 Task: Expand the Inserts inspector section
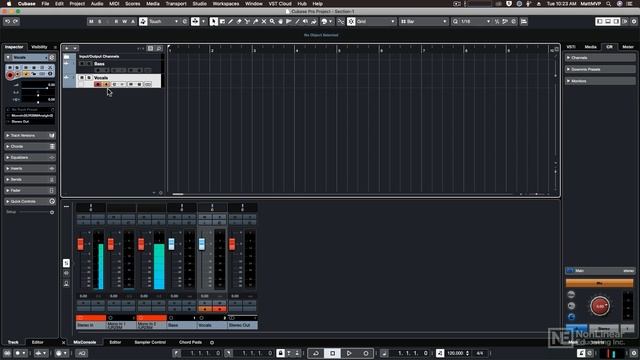point(30,169)
